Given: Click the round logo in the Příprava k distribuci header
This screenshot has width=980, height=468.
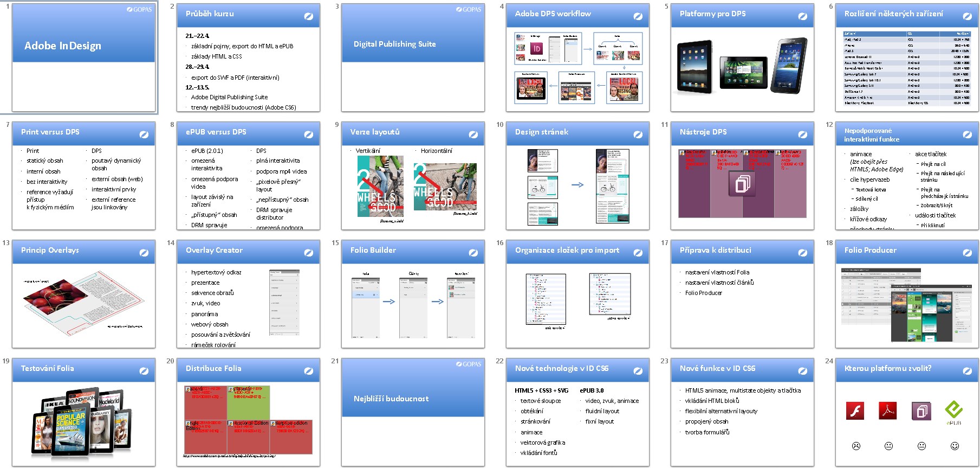Looking at the screenshot, I should click(x=802, y=253).
